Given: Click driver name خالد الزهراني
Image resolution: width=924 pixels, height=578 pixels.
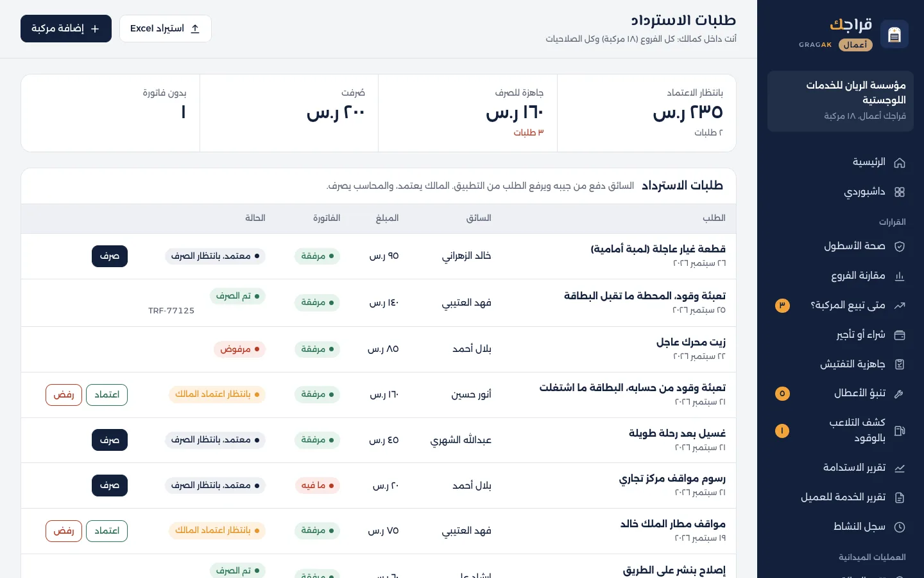Looking at the screenshot, I should 466,256.
